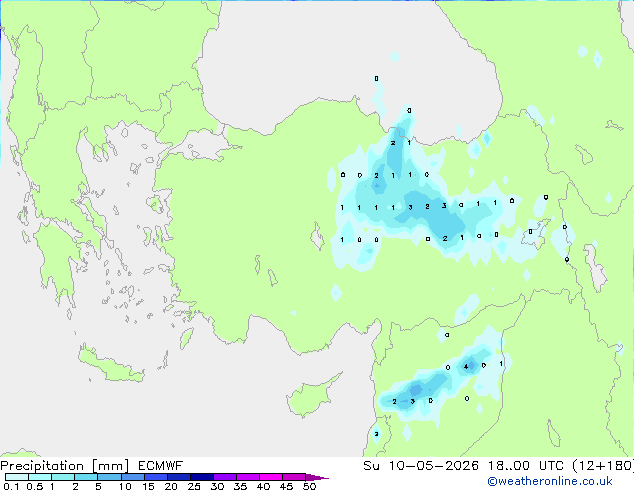
Task: Click the 0.5–1 mm legend color swatch
Action: coord(40,477)
